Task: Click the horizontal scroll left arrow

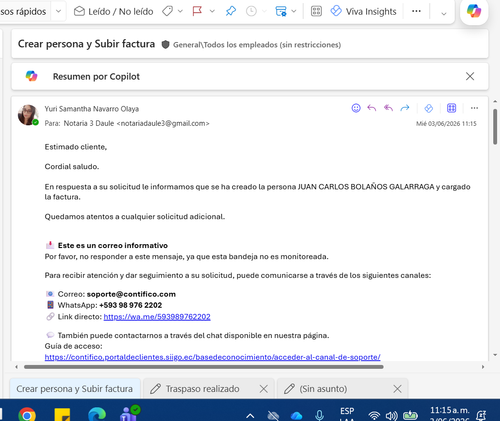Action: pos(17,367)
